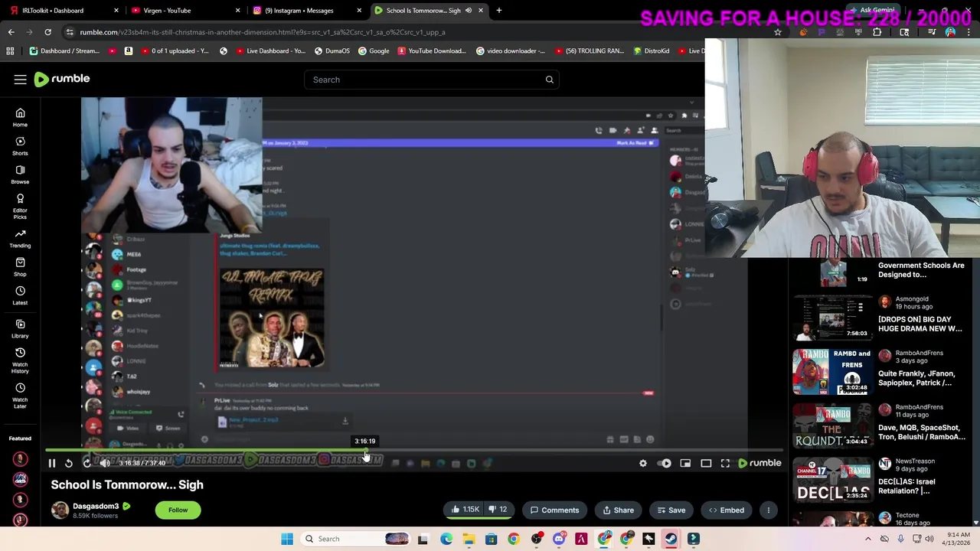The height and width of the screenshot is (551, 980).
Task: Click the Embed button
Action: (x=726, y=510)
